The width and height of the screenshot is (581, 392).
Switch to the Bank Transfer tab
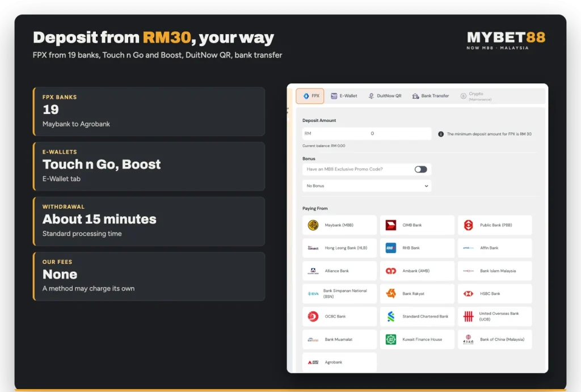(430, 96)
